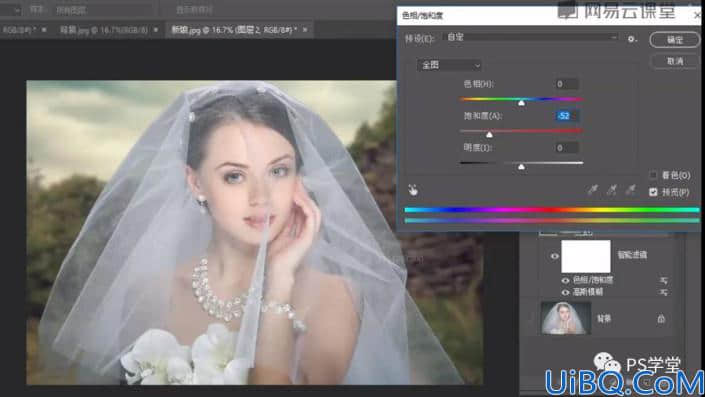The height and width of the screenshot is (397, 705).
Task: Click the on-image targeted adjustment hand icon
Action: [x=413, y=190]
